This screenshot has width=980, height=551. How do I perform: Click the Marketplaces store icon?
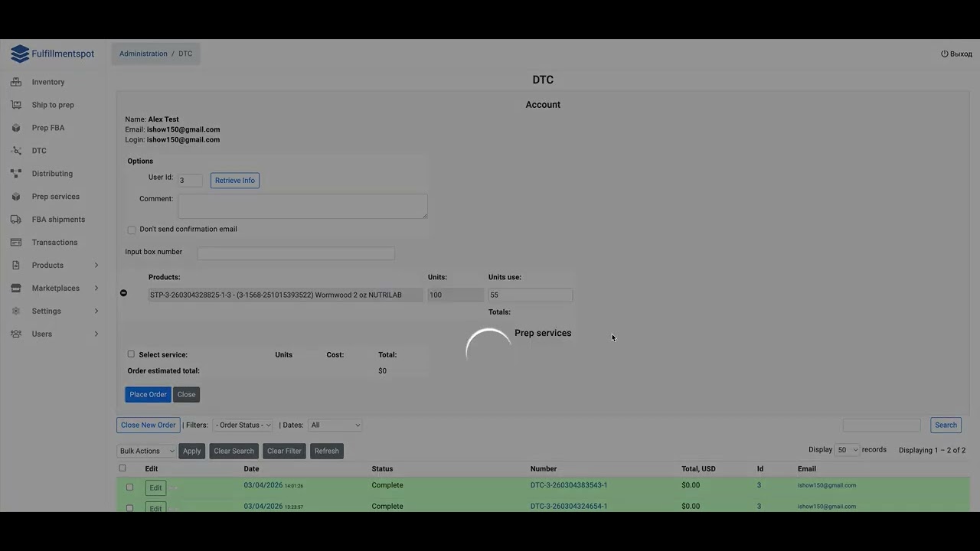click(16, 289)
